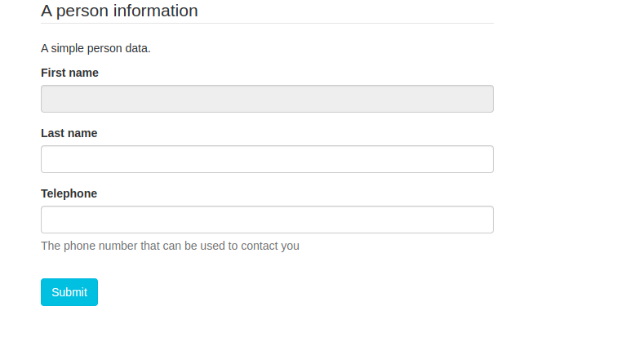
Task: Click the Submit button
Action: [x=69, y=292]
